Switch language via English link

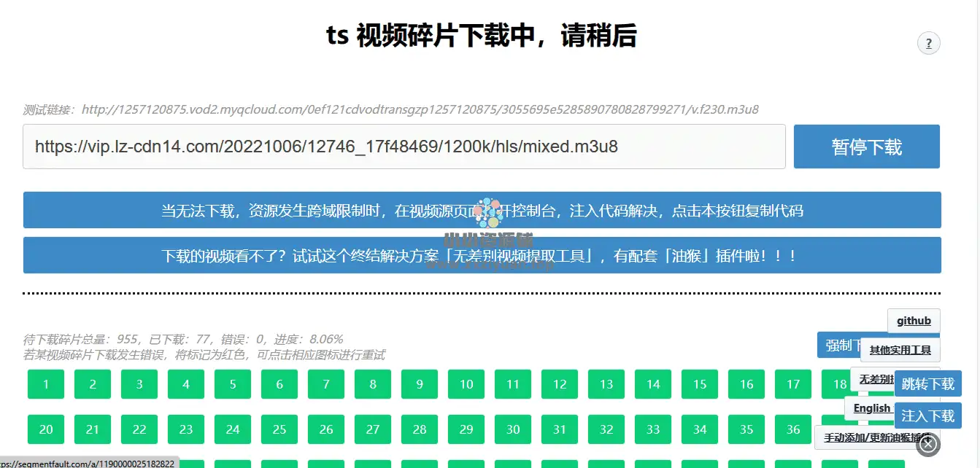tap(871, 408)
